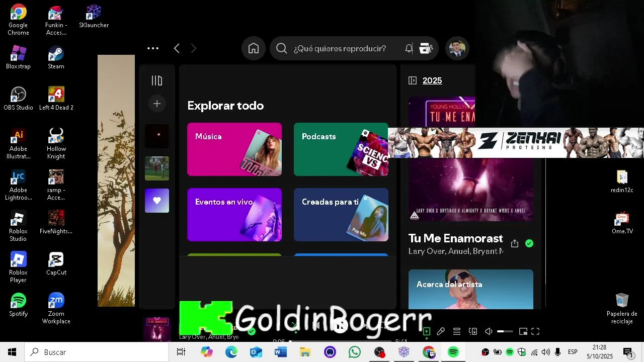Open Google Chrome desktop shortcut

pos(18,20)
